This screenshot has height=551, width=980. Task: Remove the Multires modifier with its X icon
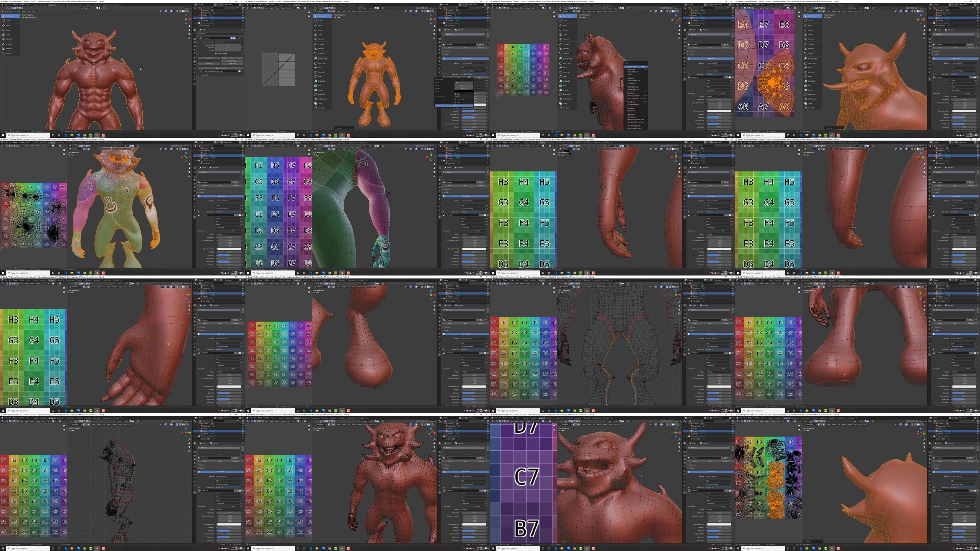pos(240,38)
